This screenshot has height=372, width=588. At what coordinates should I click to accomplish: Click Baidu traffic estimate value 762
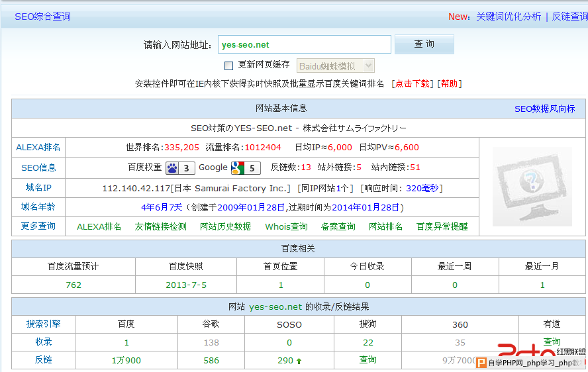pyautogui.click(x=73, y=285)
